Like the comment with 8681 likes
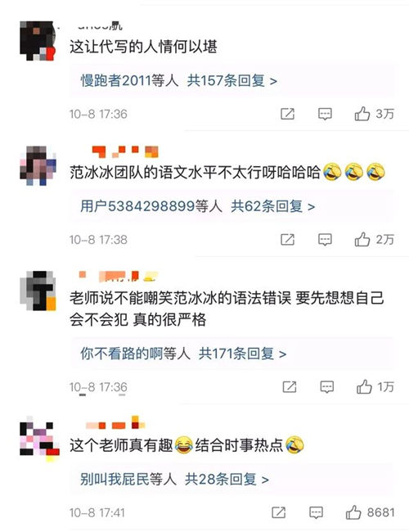The width and height of the screenshot is (409, 532). pos(353,512)
